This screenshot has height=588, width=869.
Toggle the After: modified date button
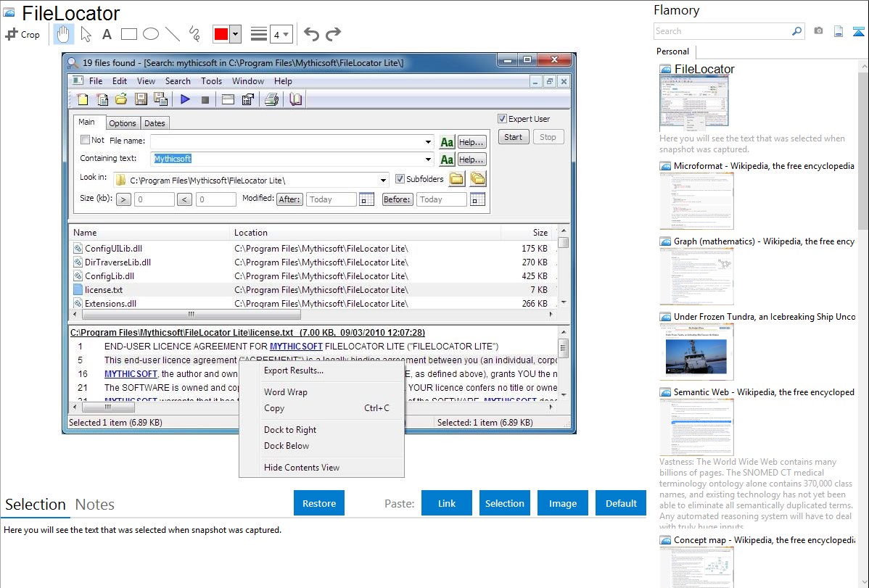click(x=289, y=199)
